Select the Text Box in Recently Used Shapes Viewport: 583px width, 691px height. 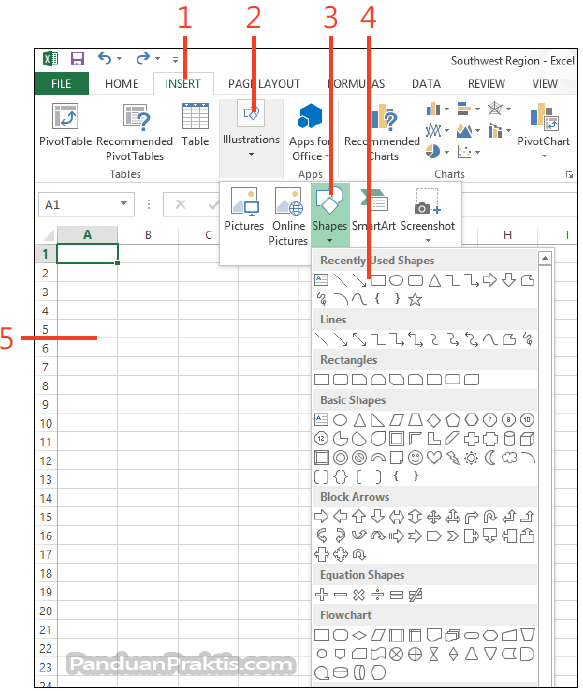tap(321, 280)
